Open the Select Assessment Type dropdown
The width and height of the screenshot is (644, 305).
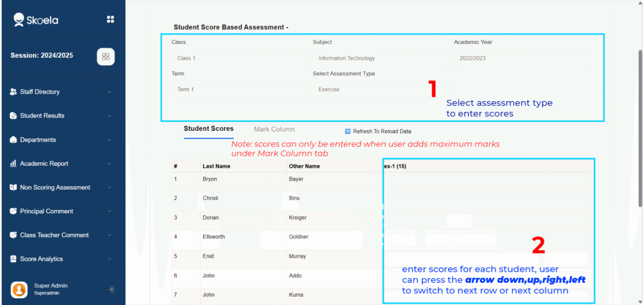pyautogui.click(x=371, y=89)
